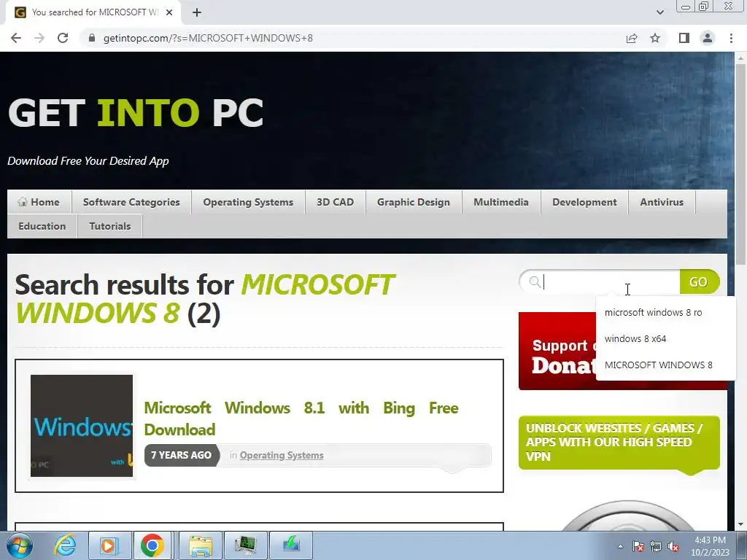
Task: Open the file explorer taskbar icon
Action: coord(200,545)
